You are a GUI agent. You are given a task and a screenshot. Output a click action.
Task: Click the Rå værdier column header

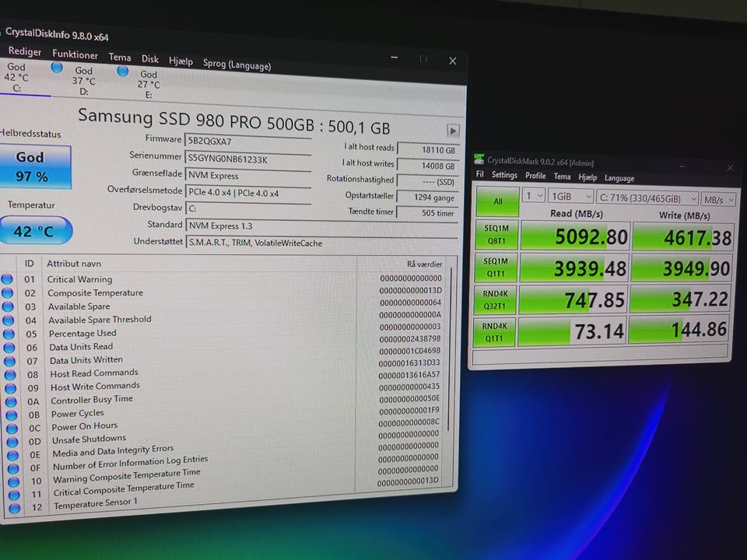(x=424, y=264)
